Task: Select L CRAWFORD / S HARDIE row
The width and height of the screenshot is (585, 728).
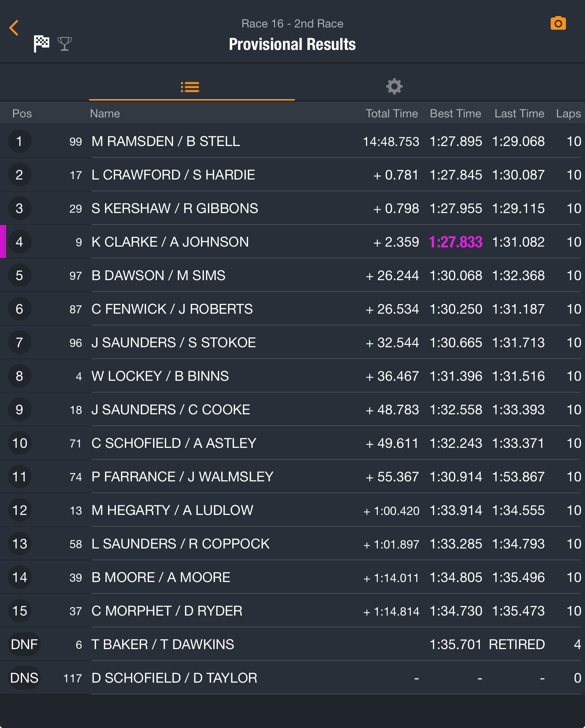Action: pos(173,175)
